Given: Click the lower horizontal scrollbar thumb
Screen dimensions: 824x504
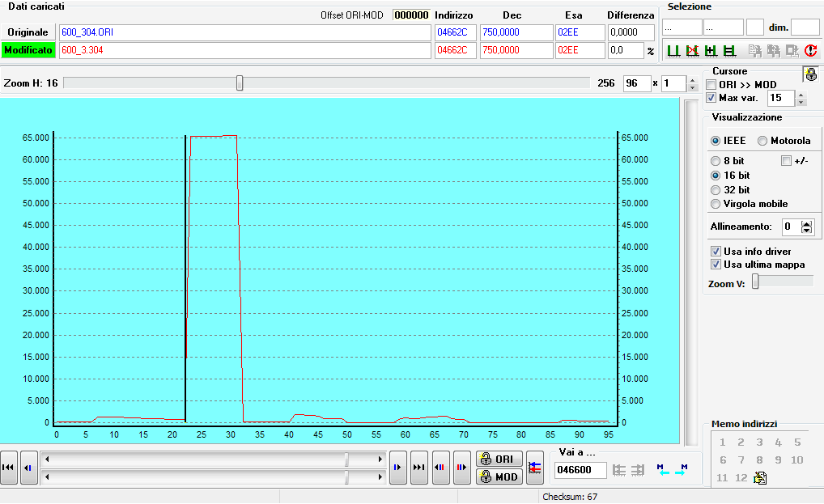Looking at the screenshot, I should coord(346,476).
